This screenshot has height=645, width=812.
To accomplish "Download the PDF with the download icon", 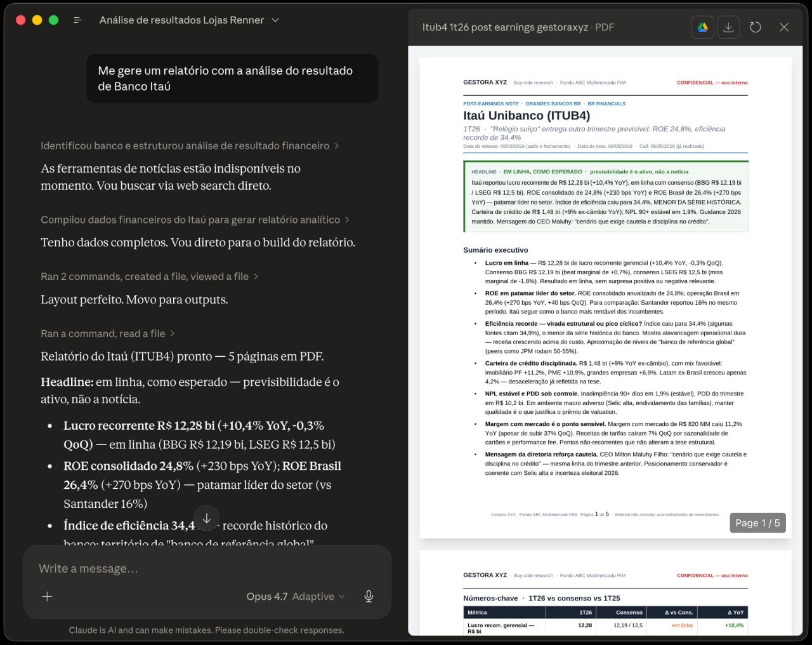I will [x=728, y=27].
